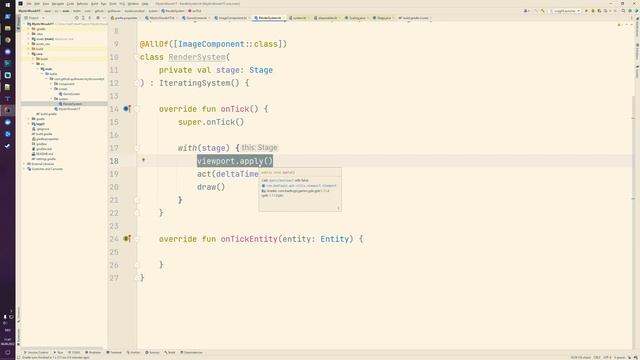Switch to the Settings.java editor tab
The image size is (640, 360).
coord(355,18)
